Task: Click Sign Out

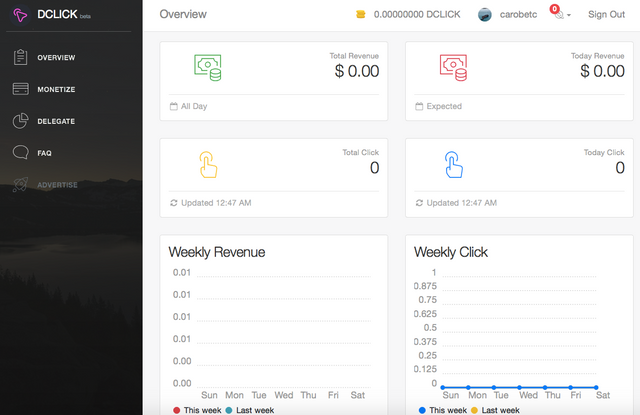Action: coord(606,14)
